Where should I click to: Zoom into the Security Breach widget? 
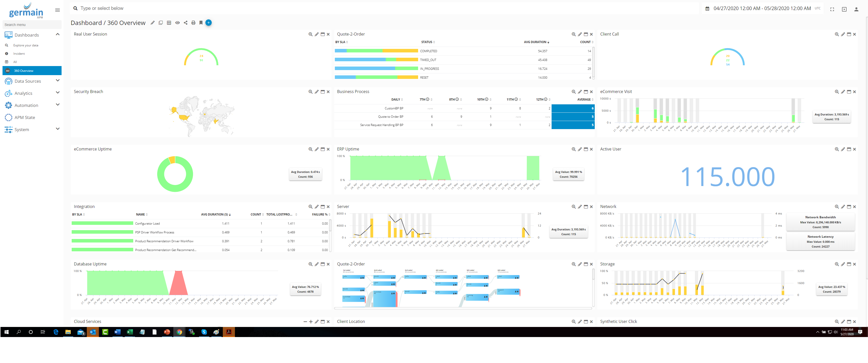point(310,92)
